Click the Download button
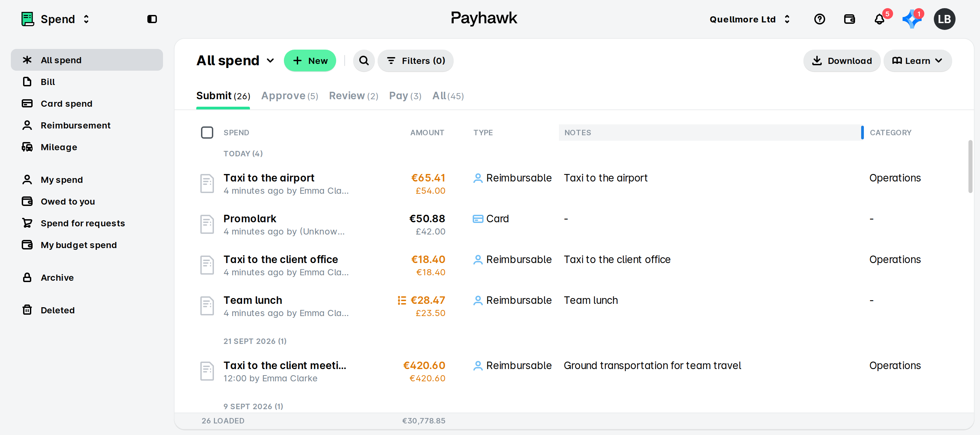Image resolution: width=980 pixels, height=435 pixels. [x=841, y=60]
